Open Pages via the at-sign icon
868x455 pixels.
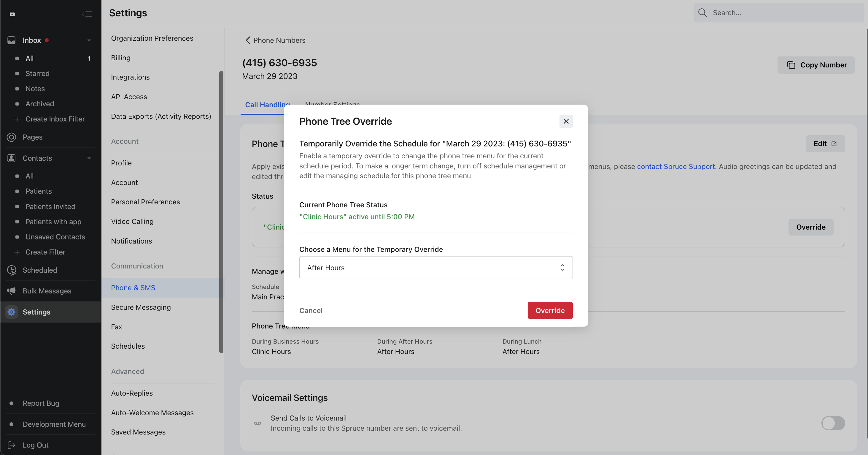pos(12,137)
